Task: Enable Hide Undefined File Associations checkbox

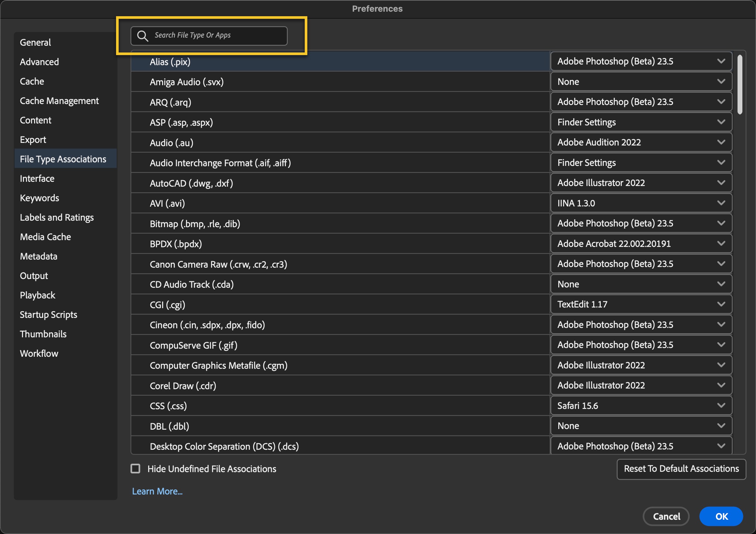Action: 135,468
